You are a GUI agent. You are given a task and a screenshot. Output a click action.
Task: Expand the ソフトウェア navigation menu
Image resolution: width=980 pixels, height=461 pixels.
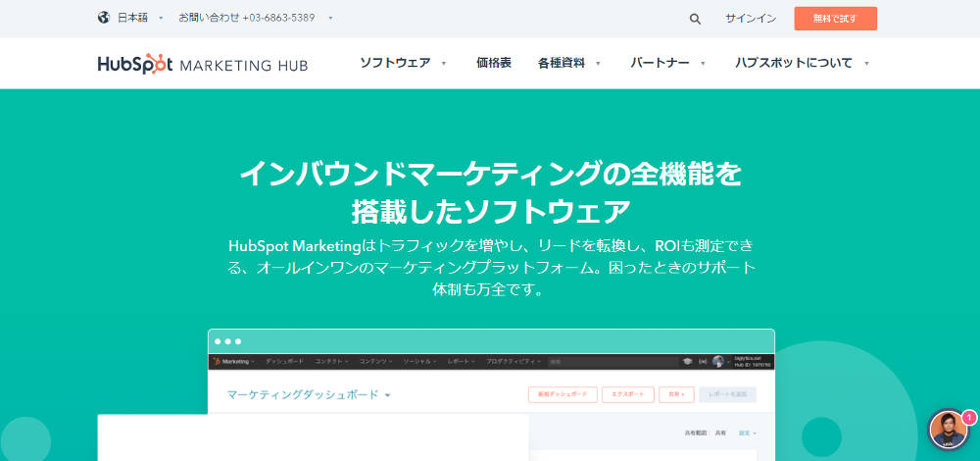coord(403,63)
